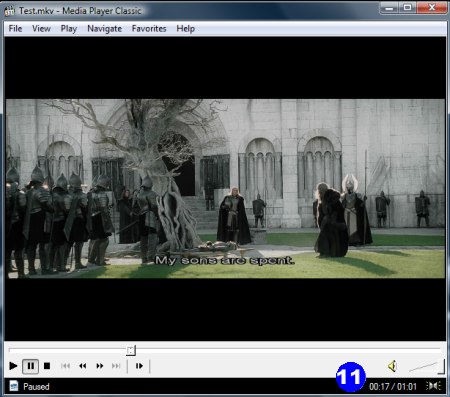Viewport: 450px width, 397px height.
Task: Jump ahead on the seek bar track
Action: pos(288,350)
